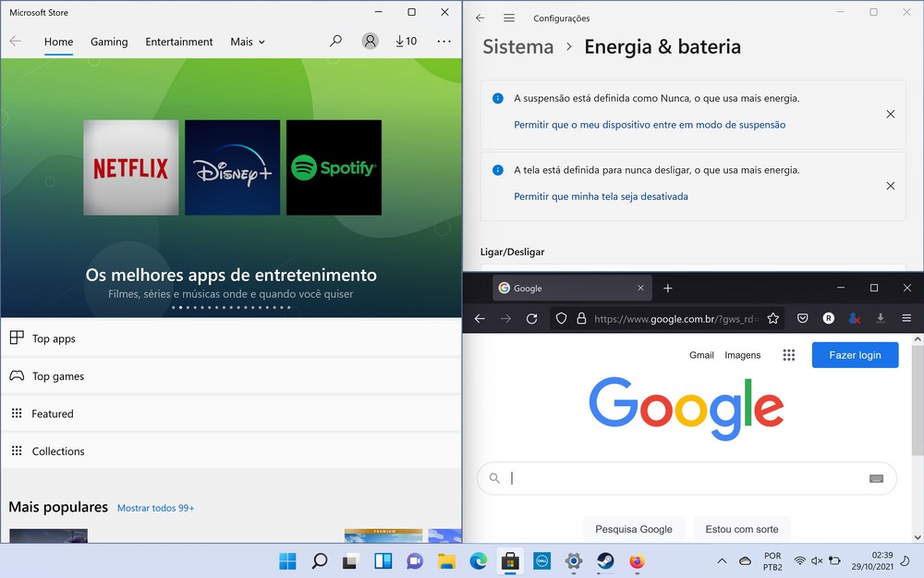Reload the Google page in Firefox

pos(531,318)
